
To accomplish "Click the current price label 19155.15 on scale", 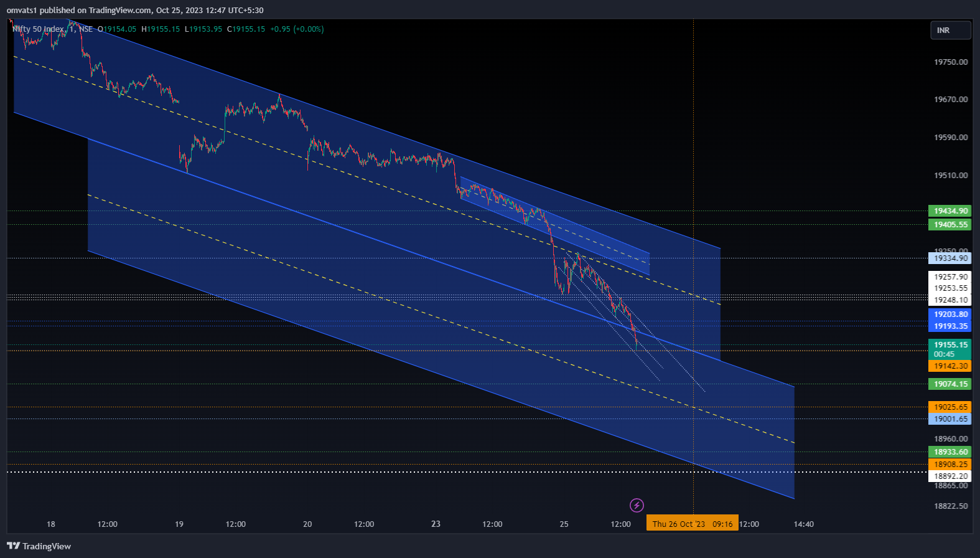I will 950,344.
